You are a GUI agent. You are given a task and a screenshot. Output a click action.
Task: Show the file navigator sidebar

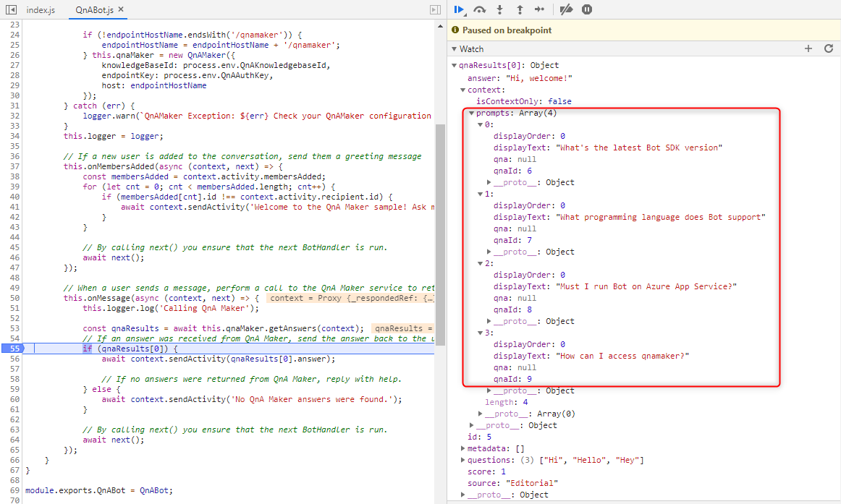[11, 10]
